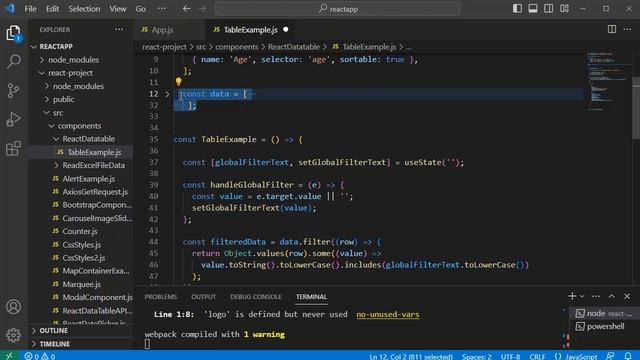Click the feedback icon in status bar
This screenshot has width=640, height=360.
click(x=610, y=356)
